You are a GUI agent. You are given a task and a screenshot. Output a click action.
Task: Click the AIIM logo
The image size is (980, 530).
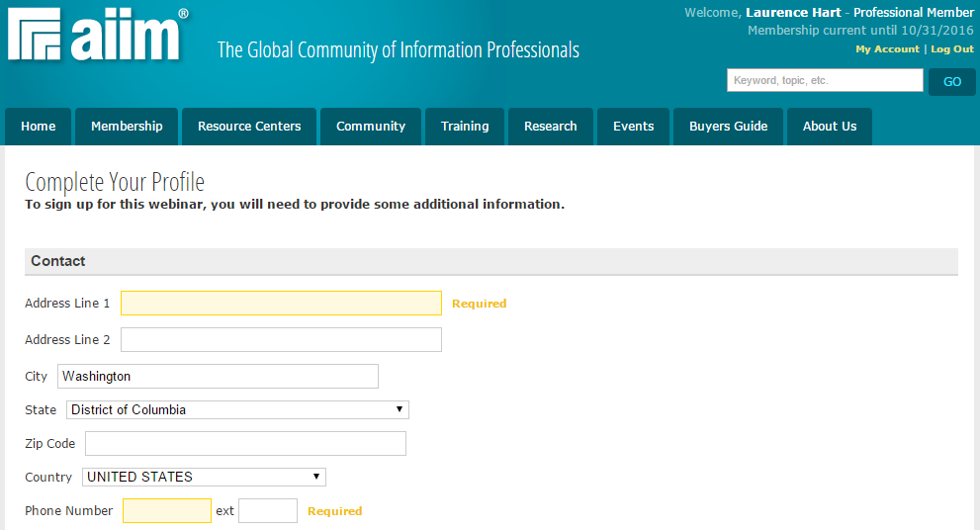pyautogui.click(x=96, y=37)
